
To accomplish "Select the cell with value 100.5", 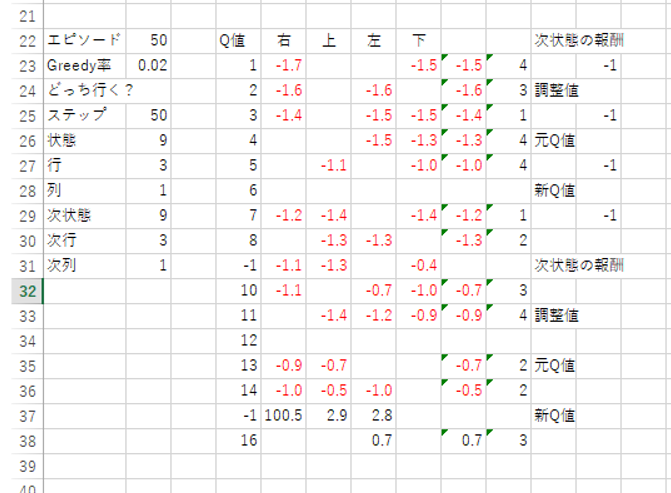I will [x=283, y=416].
